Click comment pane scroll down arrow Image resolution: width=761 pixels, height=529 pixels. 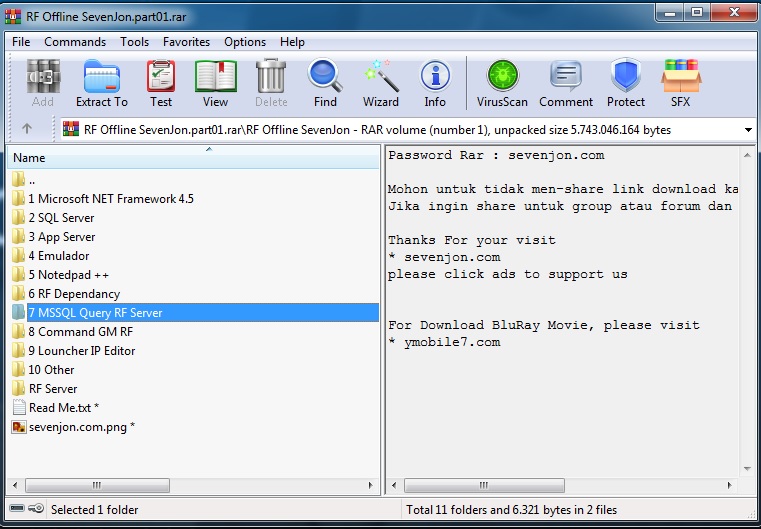coord(747,469)
